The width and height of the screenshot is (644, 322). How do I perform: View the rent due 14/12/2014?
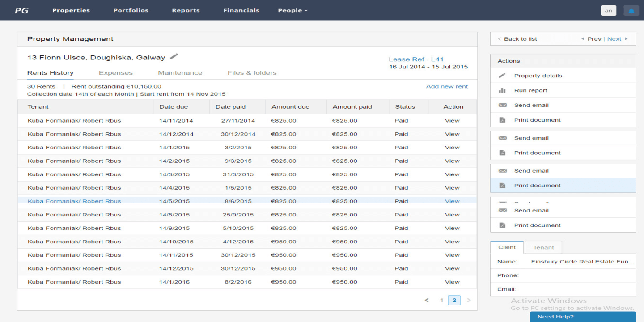[452, 134]
